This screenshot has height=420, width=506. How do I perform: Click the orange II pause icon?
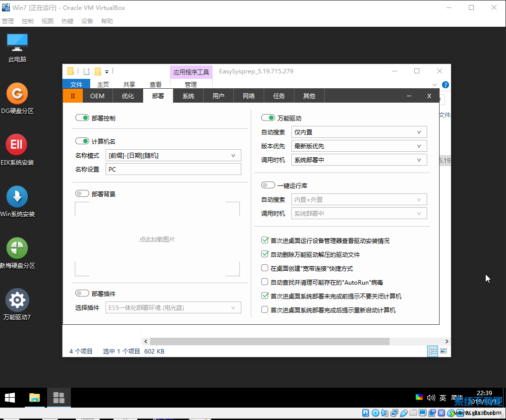pos(73,96)
